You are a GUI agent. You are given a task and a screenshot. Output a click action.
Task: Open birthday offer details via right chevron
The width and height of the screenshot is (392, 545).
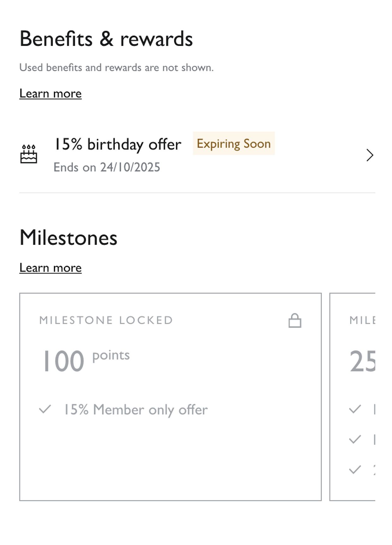[370, 155]
